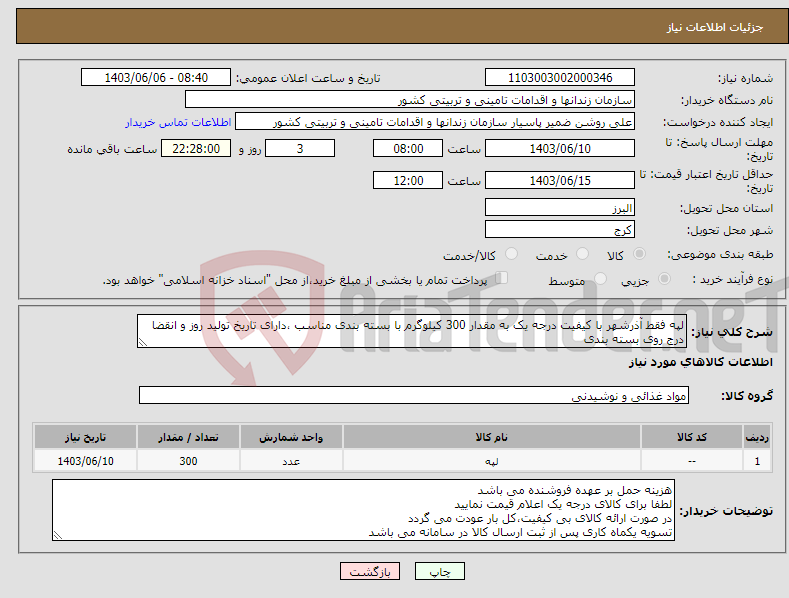
Task: Click the buyer notes text area
Action: coord(363,510)
